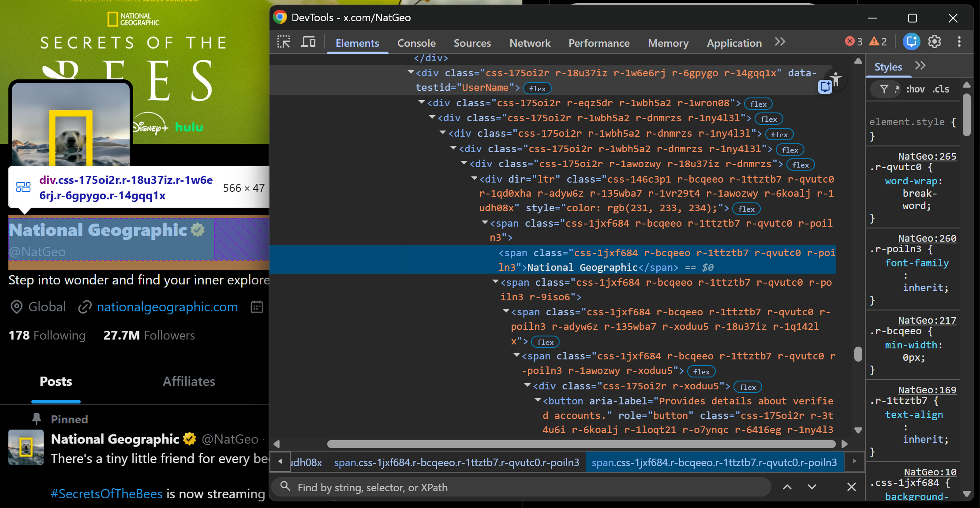980x508 pixels.
Task: Click accessibility figure icon in Elements panel
Action: (836, 79)
